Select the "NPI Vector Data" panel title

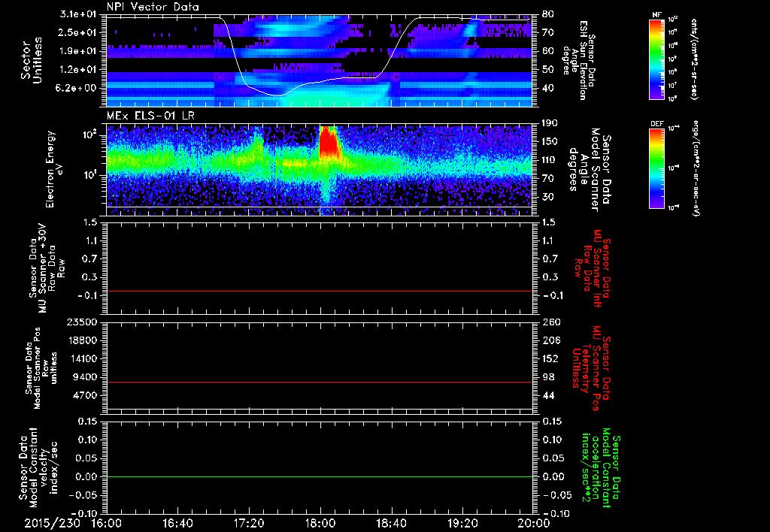click(x=153, y=7)
